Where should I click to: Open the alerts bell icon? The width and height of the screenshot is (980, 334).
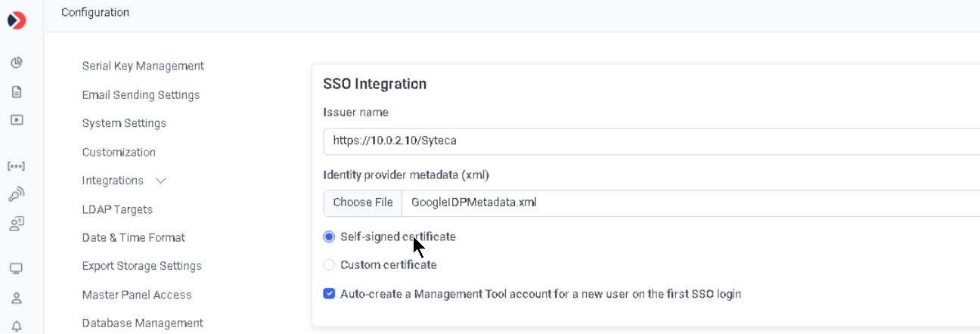[17, 326]
